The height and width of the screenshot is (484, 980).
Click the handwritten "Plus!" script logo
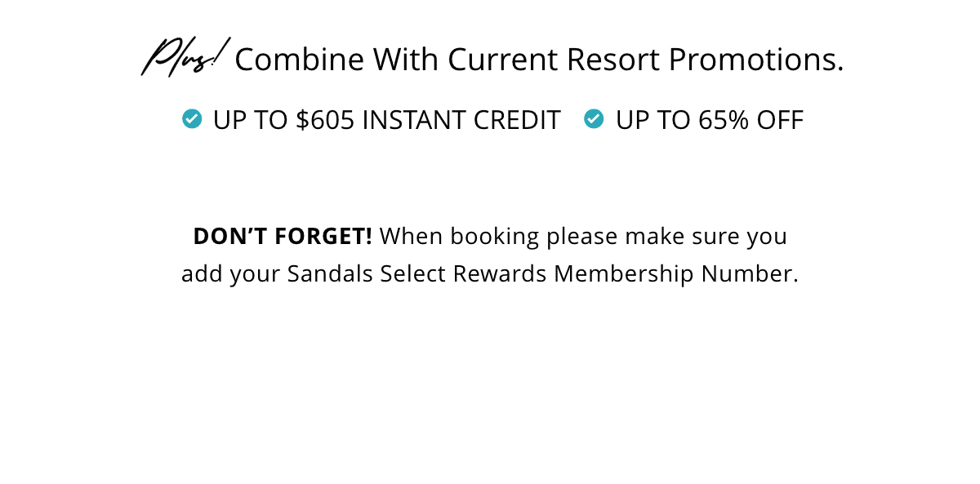tap(185, 56)
